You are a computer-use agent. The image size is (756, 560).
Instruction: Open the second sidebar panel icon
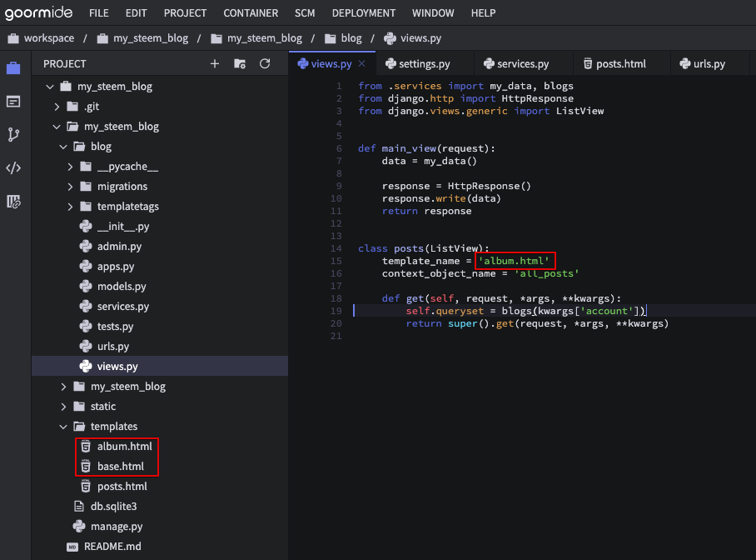(x=13, y=102)
